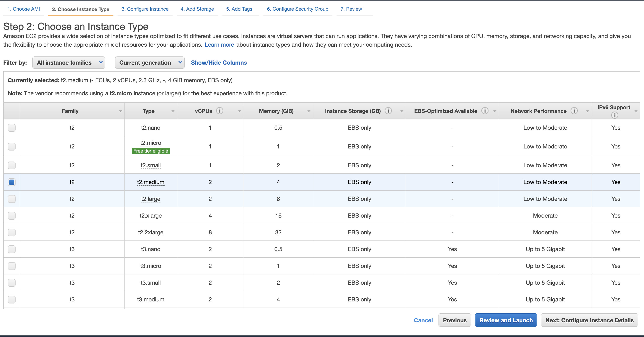Select the t3.medium row checkbox
The image size is (644, 337).
coord(11,299)
